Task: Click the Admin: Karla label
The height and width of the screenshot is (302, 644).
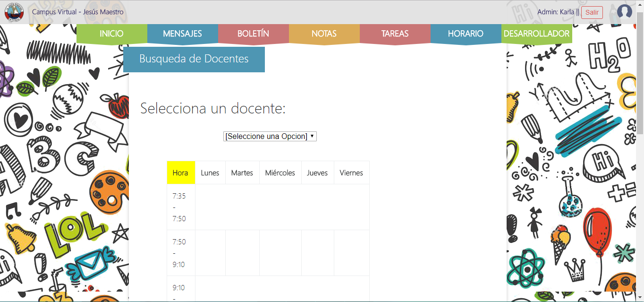Action: coord(556,12)
